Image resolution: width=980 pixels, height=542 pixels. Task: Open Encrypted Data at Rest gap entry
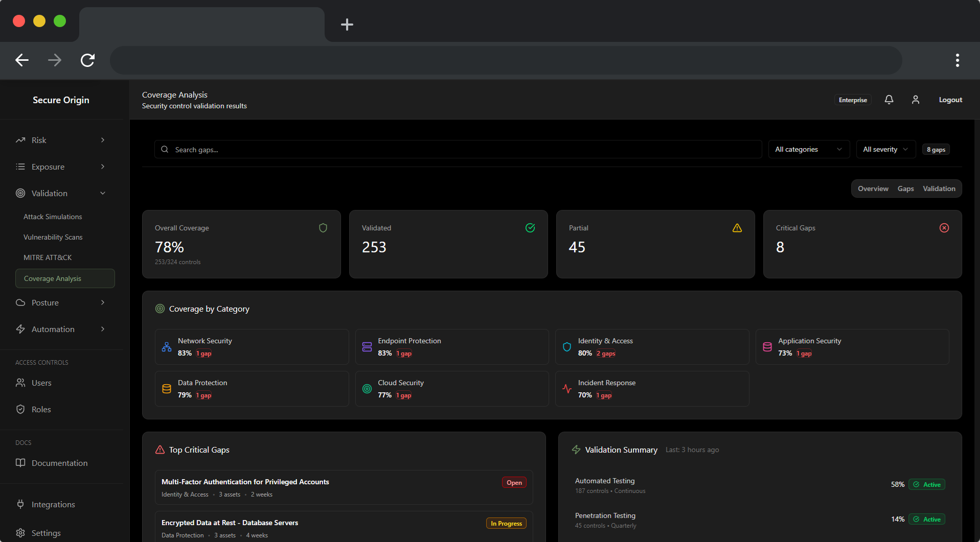[x=344, y=527]
